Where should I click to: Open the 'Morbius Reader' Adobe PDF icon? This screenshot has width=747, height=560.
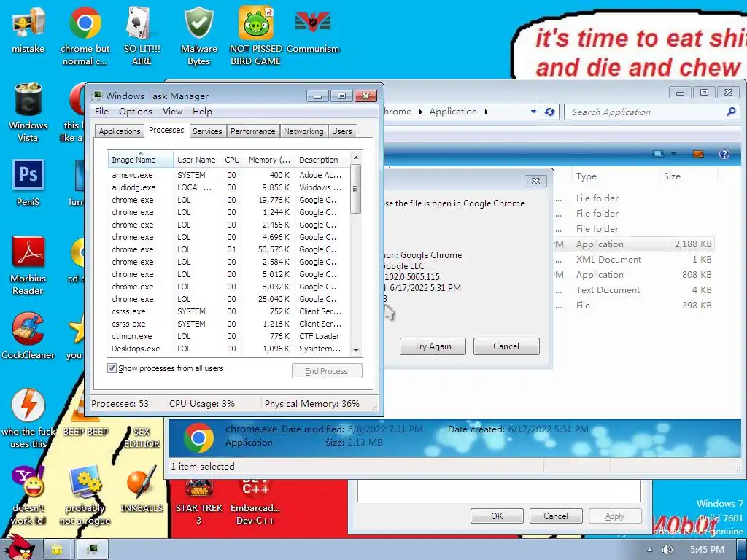tap(28, 252)
